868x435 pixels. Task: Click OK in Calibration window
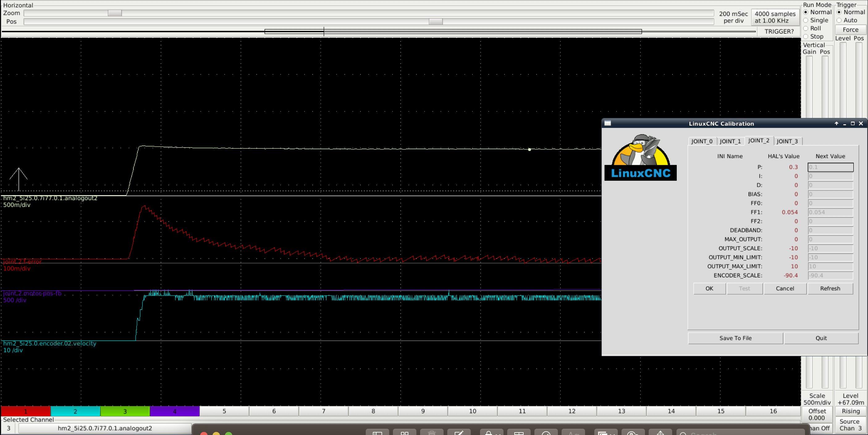709,289
